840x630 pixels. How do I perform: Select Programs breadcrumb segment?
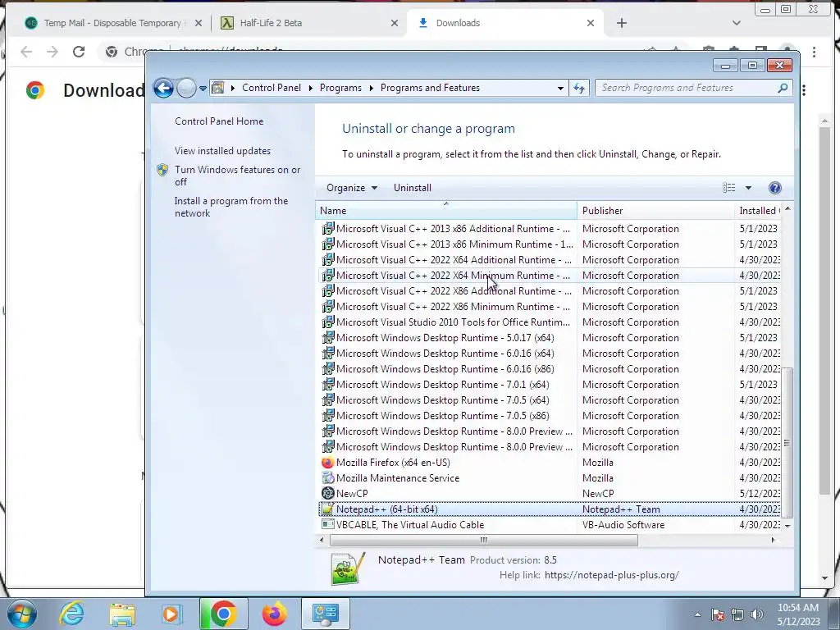coord(340,88)
